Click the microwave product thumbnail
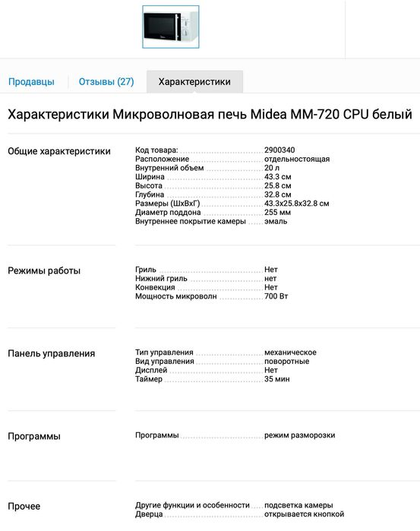The height and width of the screenshot is (531, 420). [x=171, y=27]
